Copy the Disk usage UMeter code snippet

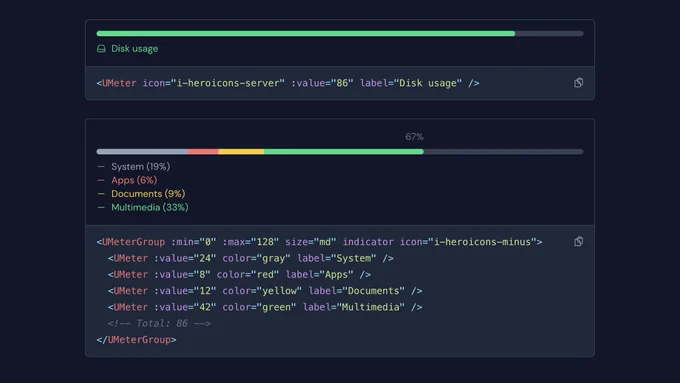pyautogui.click(x=578, y=82)
